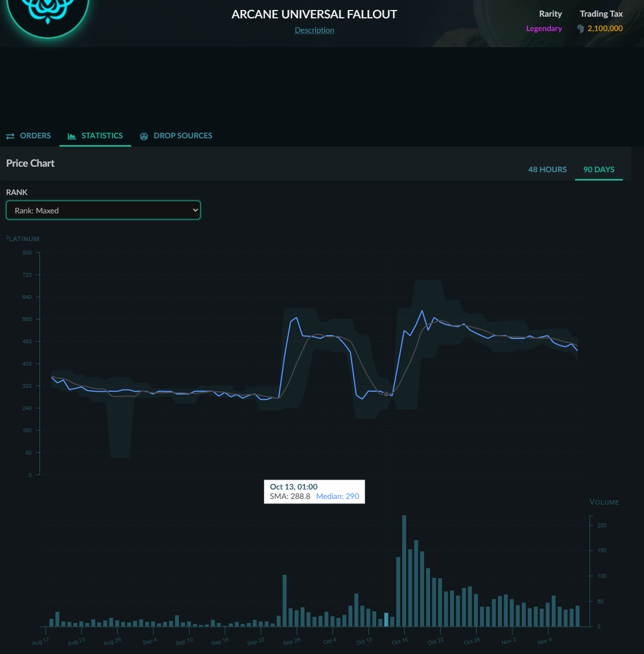This screenshot has height=654, width=644.
Task: Click the Description link
Action: tap(314, 30)
